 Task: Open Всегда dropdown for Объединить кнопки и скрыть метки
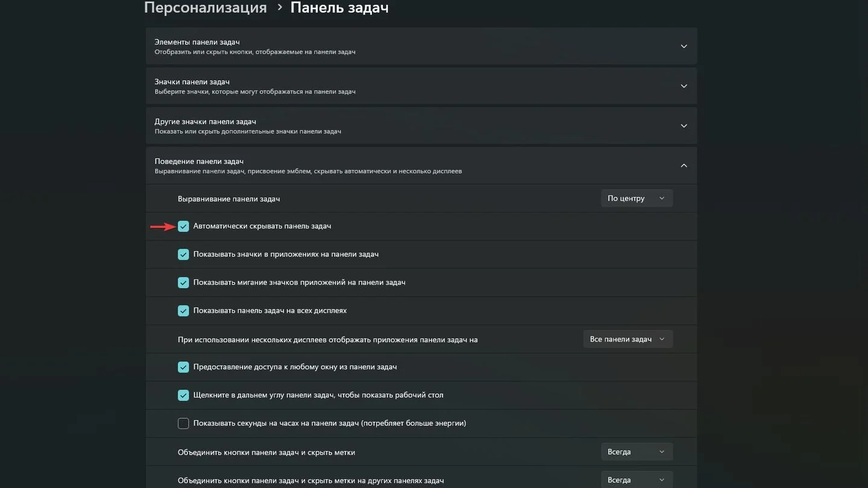[637, 452]
